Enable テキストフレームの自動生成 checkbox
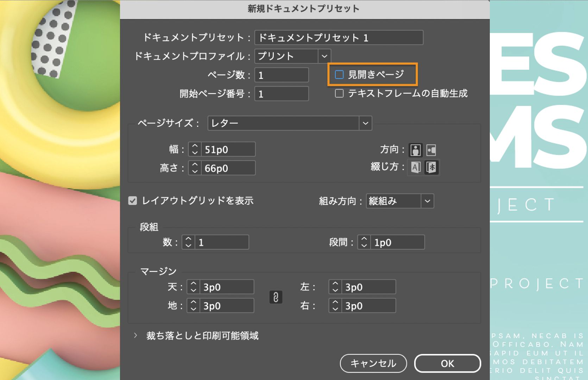The width and height of the screenshot is (588, 380). tap(339, 93)
